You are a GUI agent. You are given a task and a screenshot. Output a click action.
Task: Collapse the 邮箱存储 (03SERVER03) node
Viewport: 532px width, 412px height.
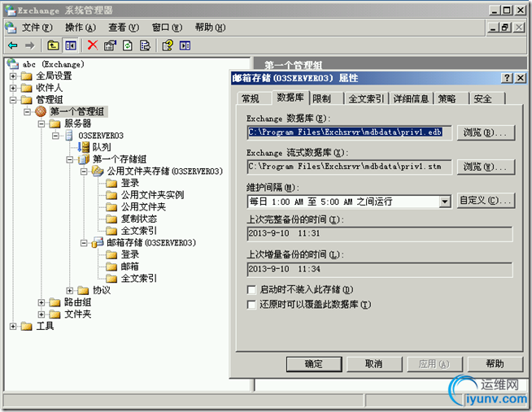tap(84, 243)
